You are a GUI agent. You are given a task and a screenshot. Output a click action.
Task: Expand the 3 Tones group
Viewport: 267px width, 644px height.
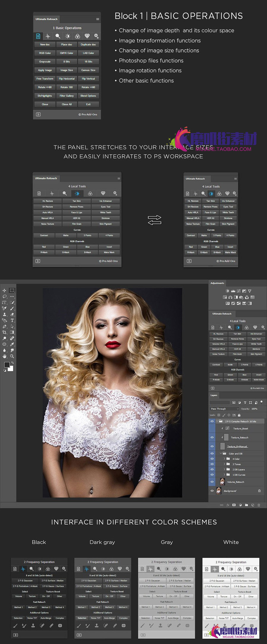[x=224, y=464]
